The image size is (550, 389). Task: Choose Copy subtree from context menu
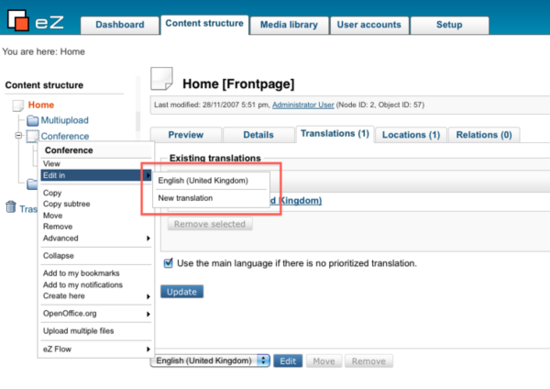coord(67,204)
